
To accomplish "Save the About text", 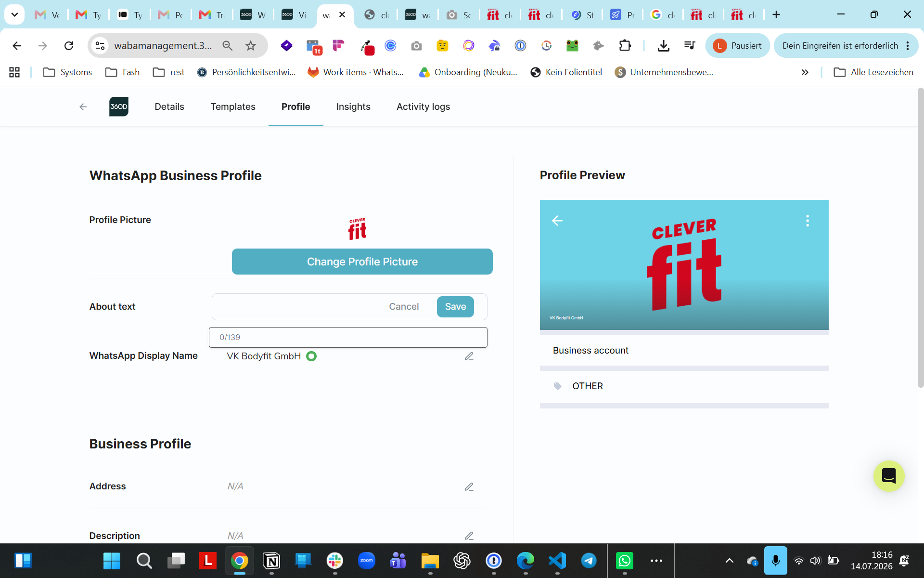I will tap(455, 307).
